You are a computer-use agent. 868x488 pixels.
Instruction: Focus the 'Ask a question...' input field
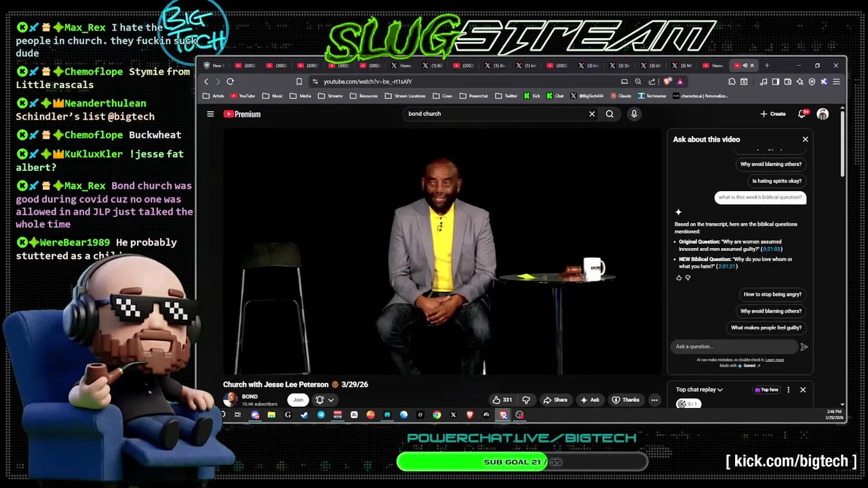tap(734, 346)
